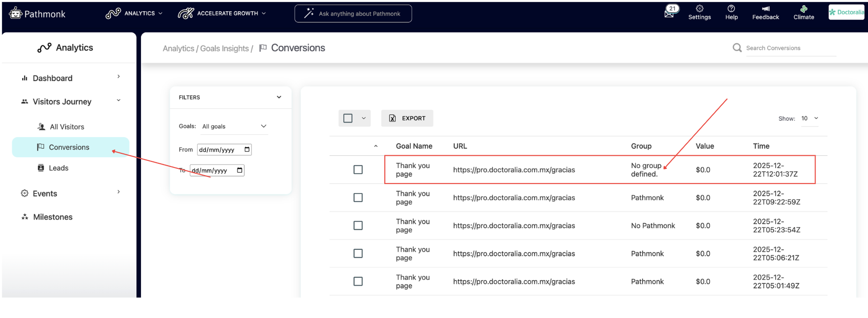The height and width of the screenshot is (318, 868).
Task: Click the 'No Pathmonk' group cell
Action: click(653, 226)
